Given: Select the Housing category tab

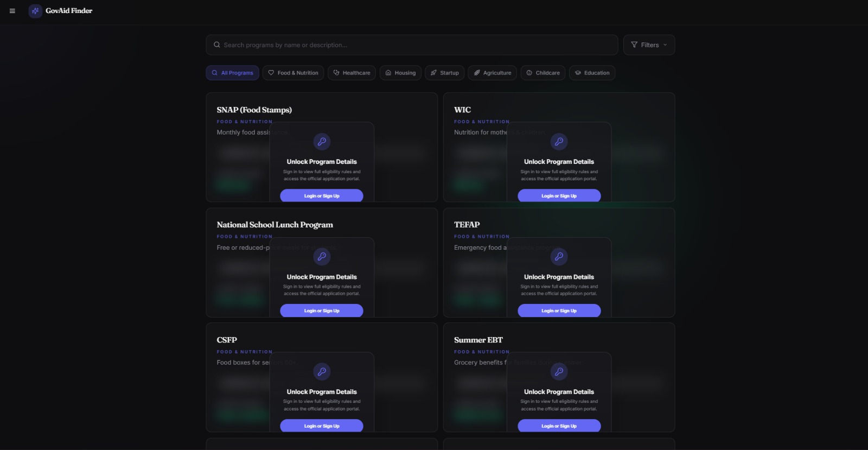Looking at the screenshot, I should (x=400, y=73).
